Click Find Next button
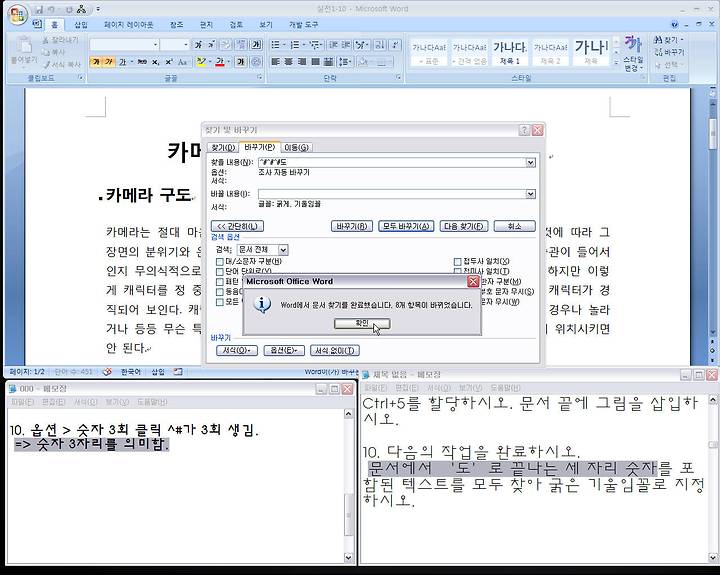 464,226
